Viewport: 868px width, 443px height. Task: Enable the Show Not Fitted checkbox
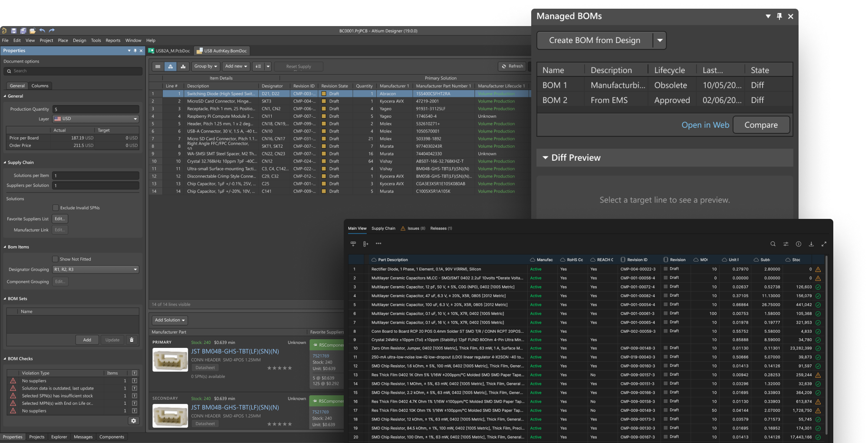click(x=55, y=259)
